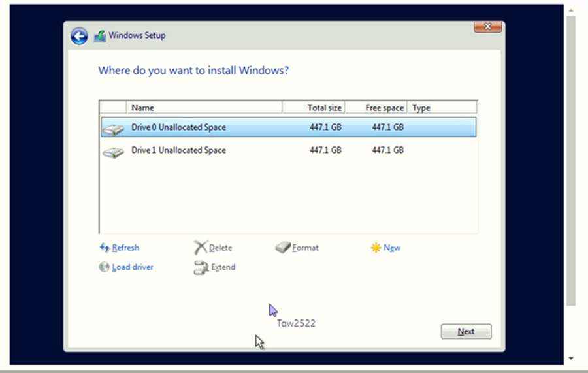Click the Extend partition icon
The height and width of the screenshot is (373, 588).
point(201,268)
